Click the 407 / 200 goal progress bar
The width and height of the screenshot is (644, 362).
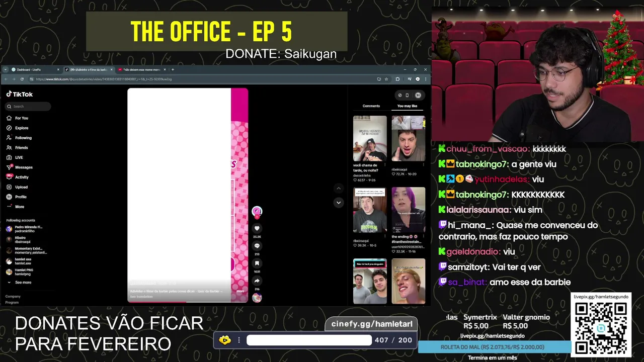(x=309, y=340)
